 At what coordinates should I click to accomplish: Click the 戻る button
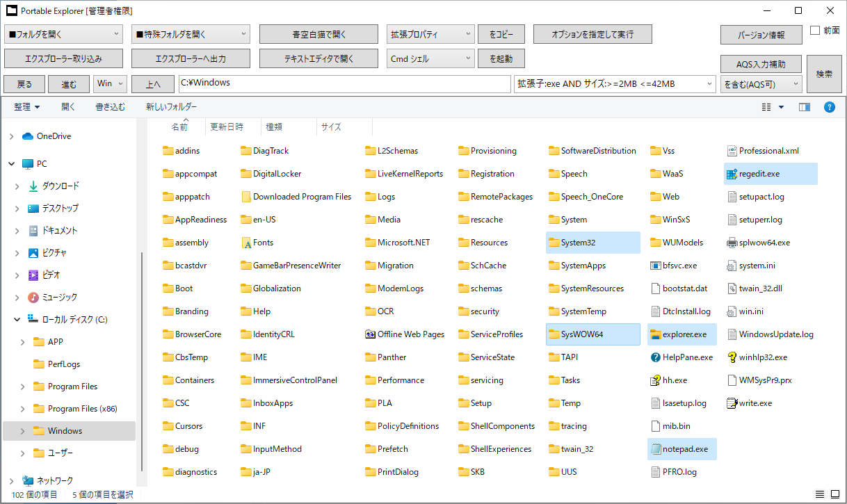24,83
